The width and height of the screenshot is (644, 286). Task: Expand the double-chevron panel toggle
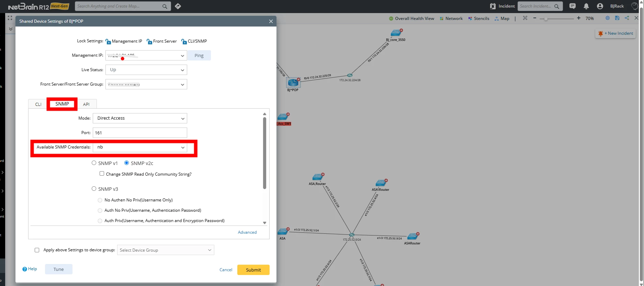pos(11,29)
